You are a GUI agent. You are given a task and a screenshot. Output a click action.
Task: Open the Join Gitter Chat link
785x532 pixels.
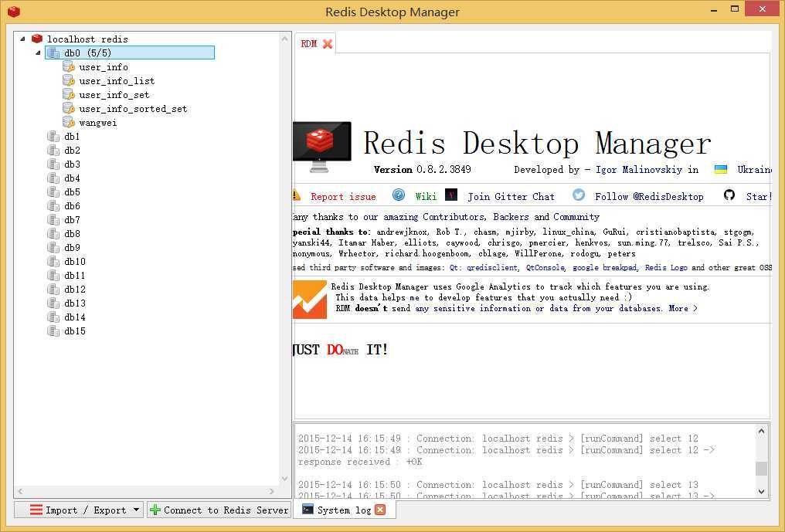511,197
